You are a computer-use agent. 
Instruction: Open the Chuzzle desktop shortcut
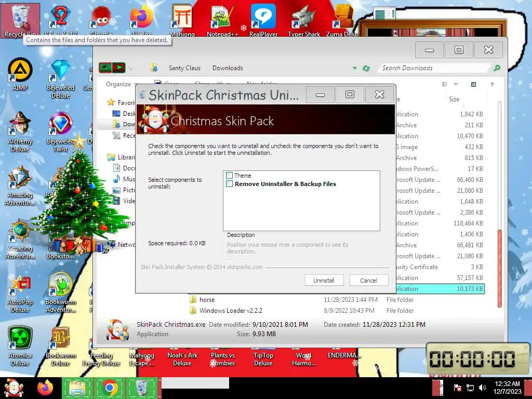pyautogui.click(x=101, y=20)
